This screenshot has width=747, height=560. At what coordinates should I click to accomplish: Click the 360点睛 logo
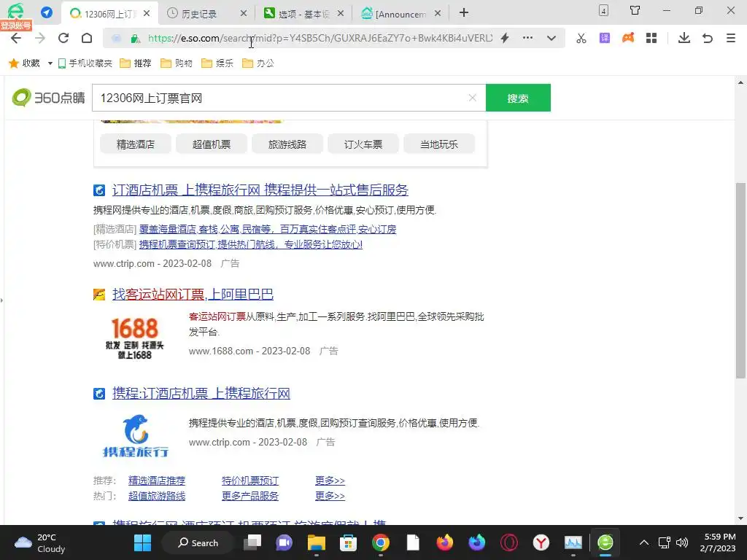click(49, 98)
